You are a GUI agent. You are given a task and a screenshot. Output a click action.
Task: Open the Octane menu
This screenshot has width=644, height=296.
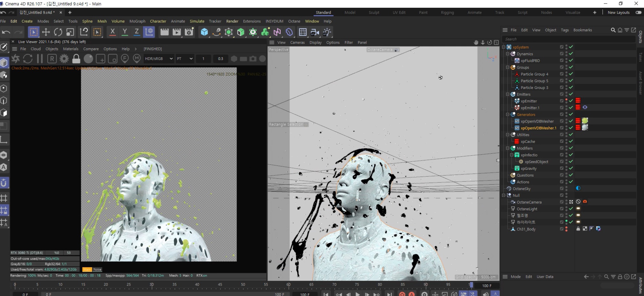click(294, 21)
